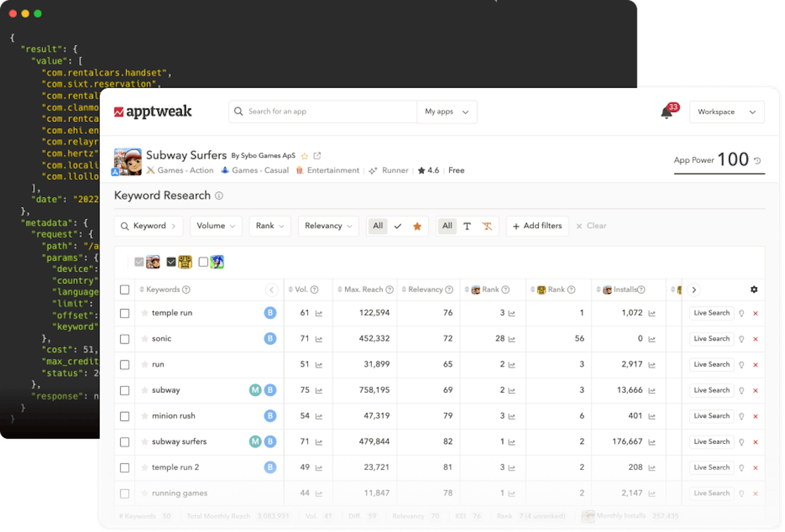The height and width of the screenshot is (532, 785).
Task: Expand the Volume filter dropdown
Action: click(216, 226)
